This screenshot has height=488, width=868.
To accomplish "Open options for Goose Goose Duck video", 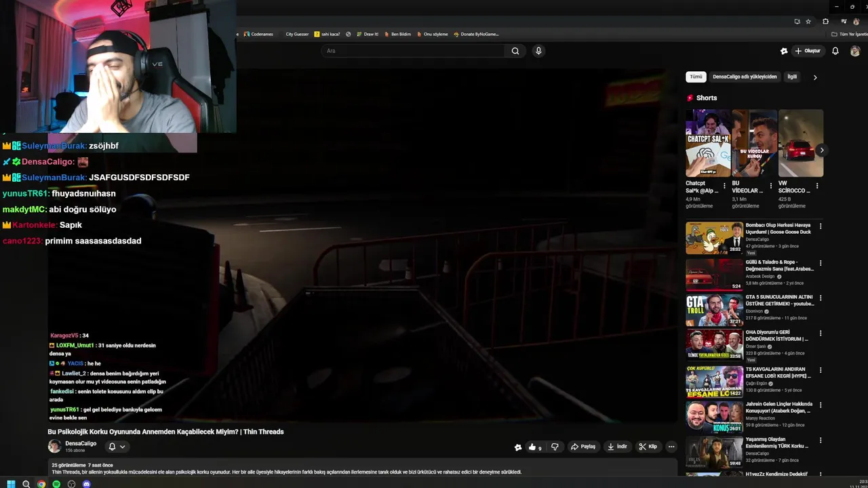I will [821, 226].
